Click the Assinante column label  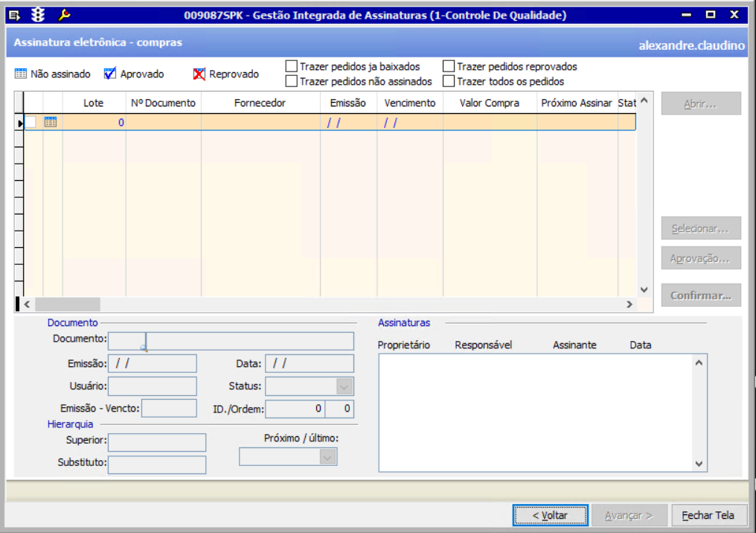[574, 345]
